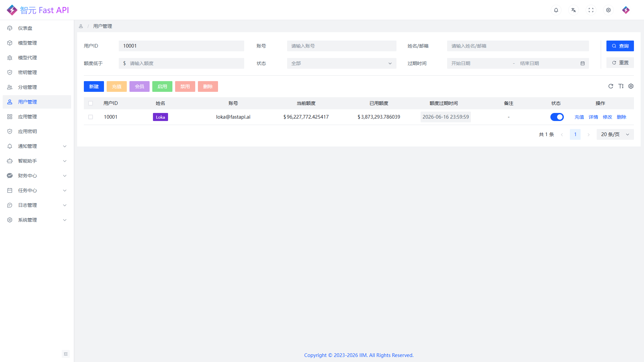Click the language translation icon
This screenshot has height=362, width=644.
pos(574,10)
